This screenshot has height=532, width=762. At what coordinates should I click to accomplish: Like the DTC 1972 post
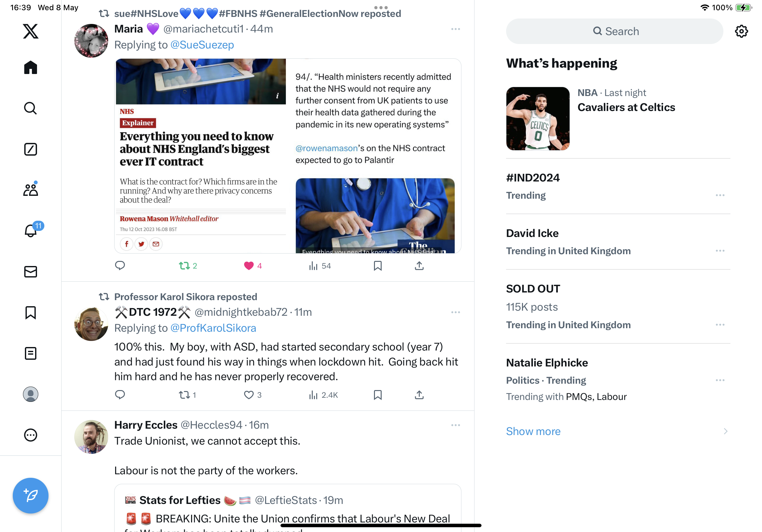249,395
